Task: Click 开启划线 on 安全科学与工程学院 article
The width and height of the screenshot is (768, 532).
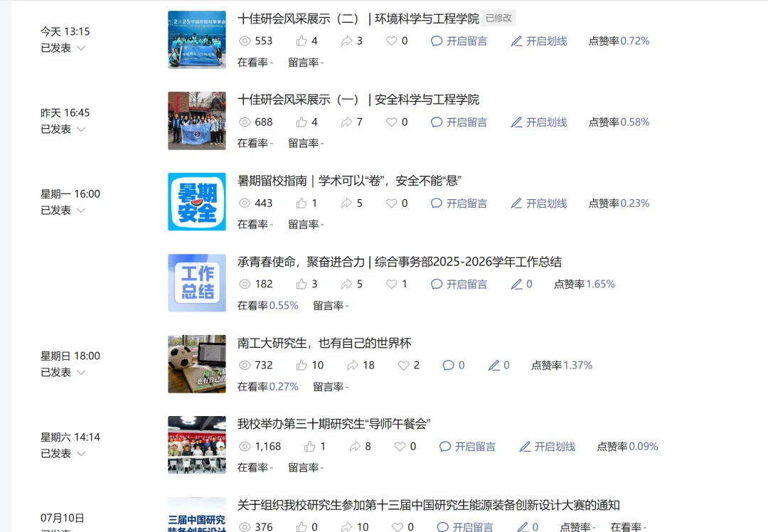Action: [x=539, y=122]
